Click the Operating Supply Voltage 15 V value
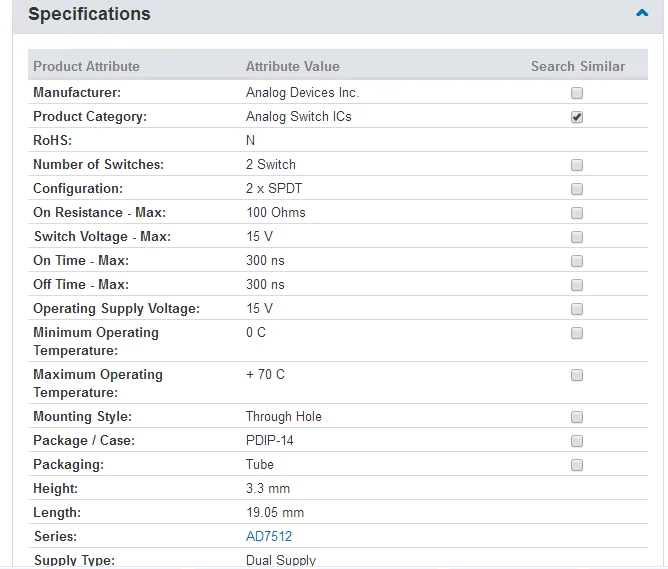The image size is (668, 569). point(259,308)
